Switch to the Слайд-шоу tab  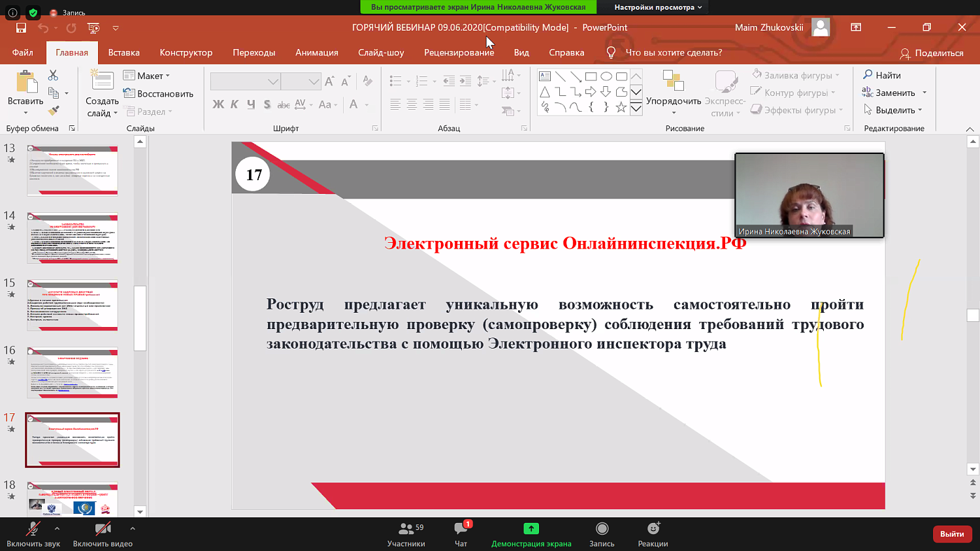(x=381, y=52)
